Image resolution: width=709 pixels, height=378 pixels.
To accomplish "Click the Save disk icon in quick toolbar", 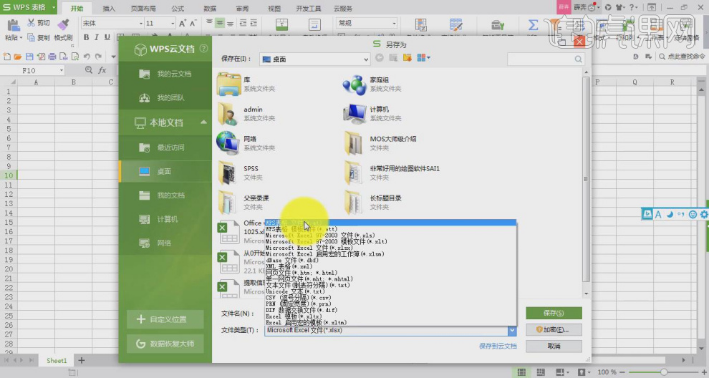I will (29, 57).
